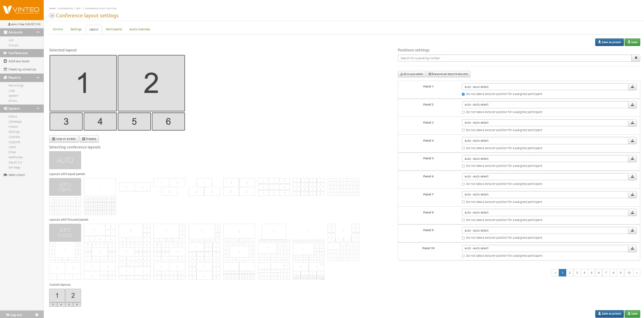Viewport: 644px width, 318px height.
Task: Select the Layout tab
Action: 94,29
